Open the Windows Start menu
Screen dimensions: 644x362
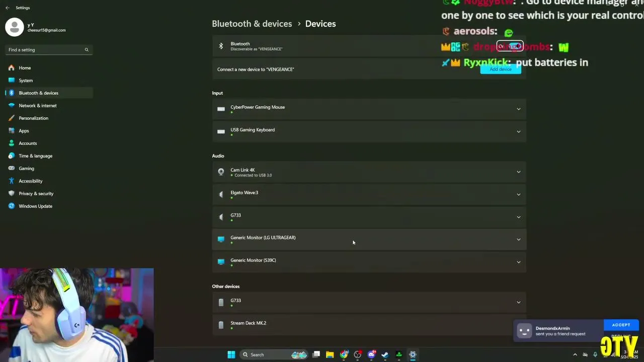(x=231, y=354)
